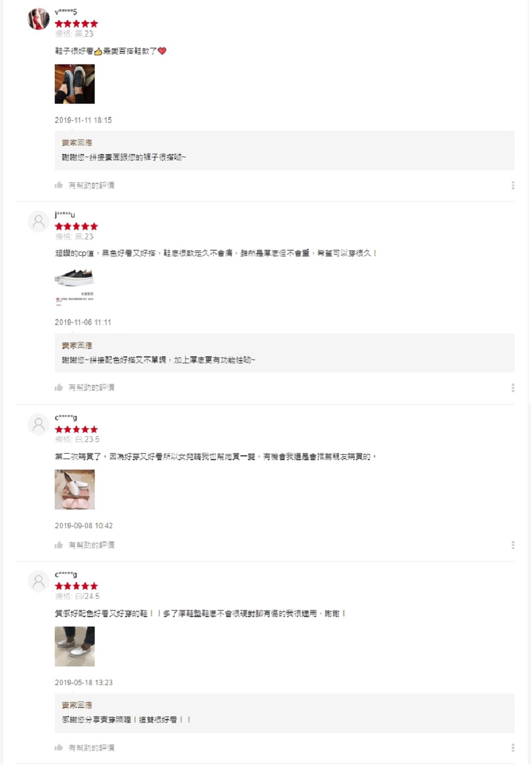This screenshot has height=767, width=532.
Task: Open j*****u's black platform shoe photo
Action: pos(74,287)
